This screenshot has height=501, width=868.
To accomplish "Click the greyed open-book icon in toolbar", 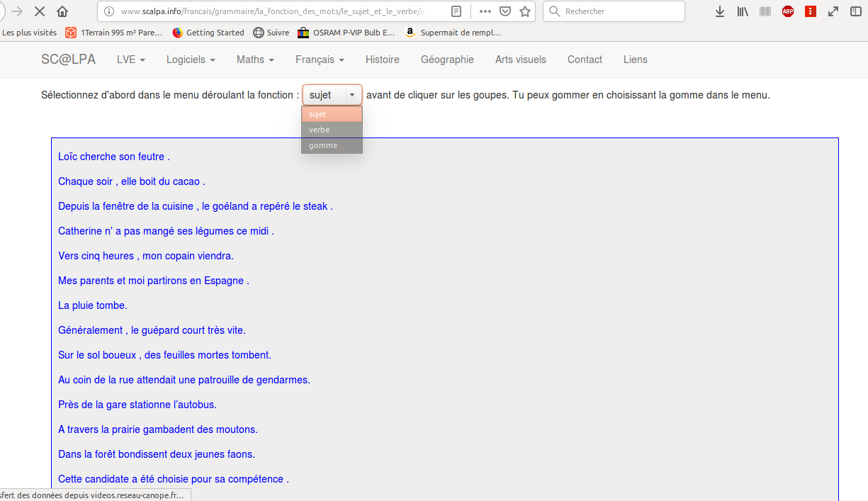I will 765,11.
